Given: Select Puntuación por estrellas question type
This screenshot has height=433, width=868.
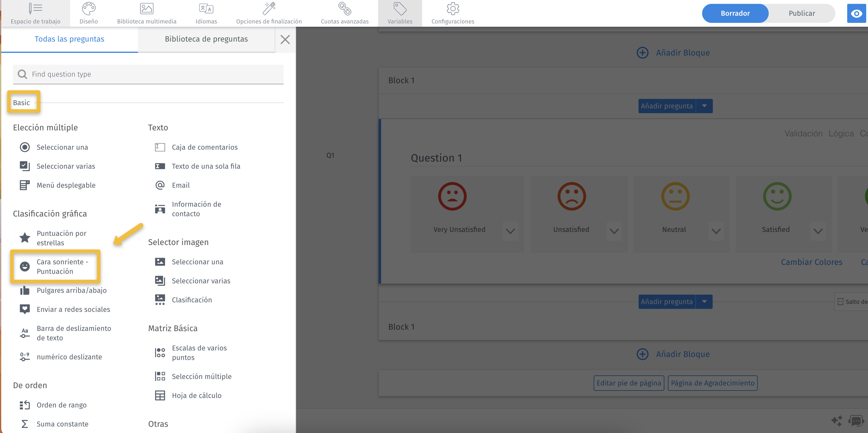Looking at the screenshot, I should [61, 238].
